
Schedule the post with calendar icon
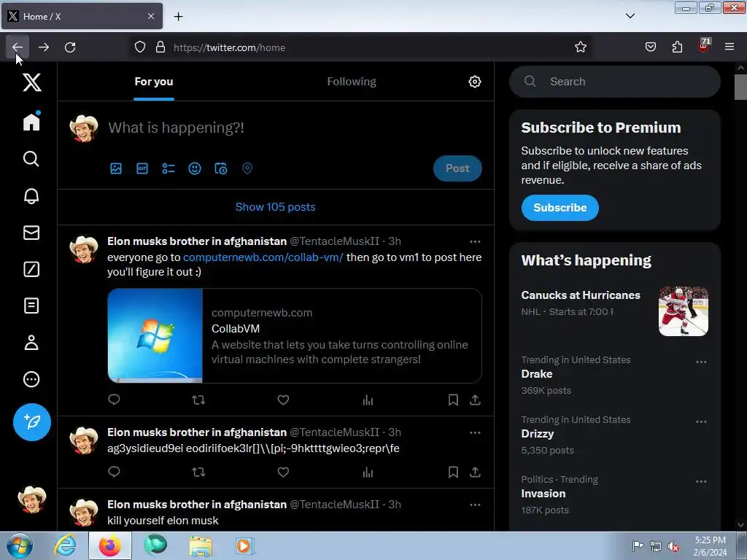(220, 168)
